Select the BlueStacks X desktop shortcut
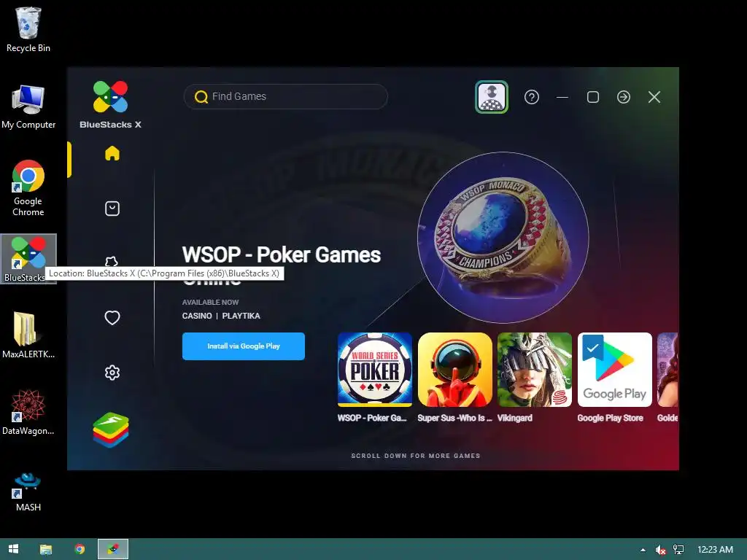Viewport: 747px width, 560px height. (x=28, y=259)
